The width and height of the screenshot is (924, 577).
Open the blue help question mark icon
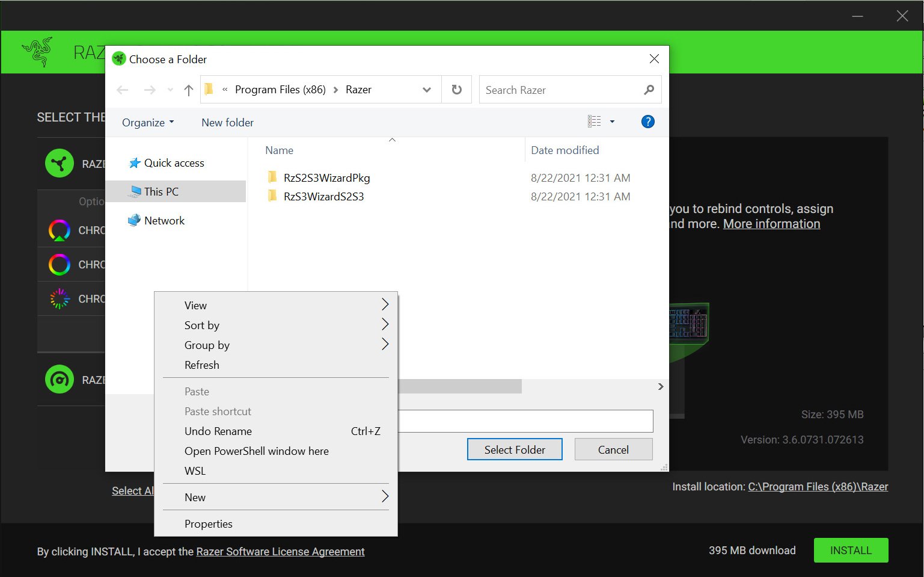coord(647,122)
